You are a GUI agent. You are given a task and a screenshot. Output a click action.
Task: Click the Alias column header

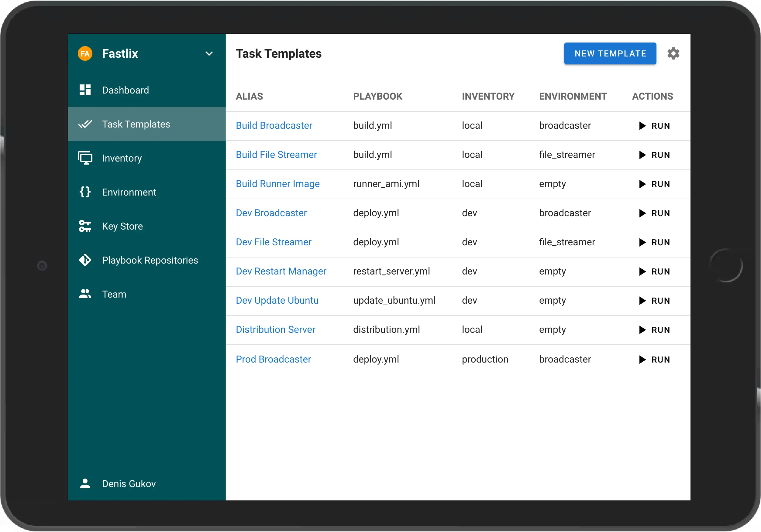click(x=249, y=96)
